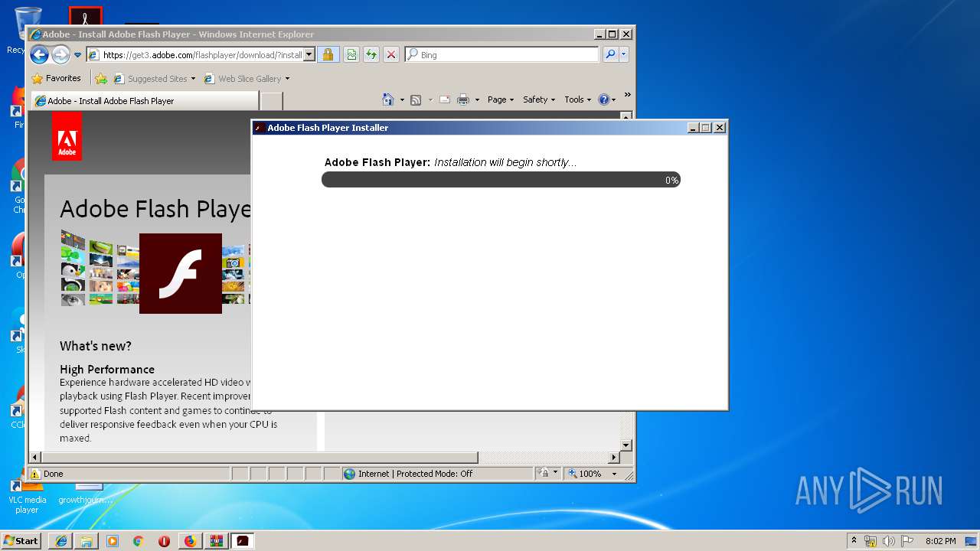Click the installer 0% progress bar

point(501,180)
